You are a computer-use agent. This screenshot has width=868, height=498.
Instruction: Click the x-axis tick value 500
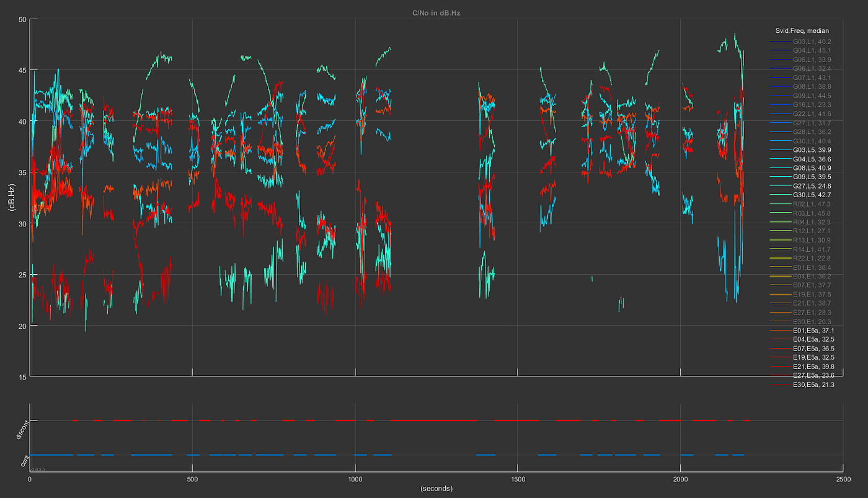click(192, 479)
